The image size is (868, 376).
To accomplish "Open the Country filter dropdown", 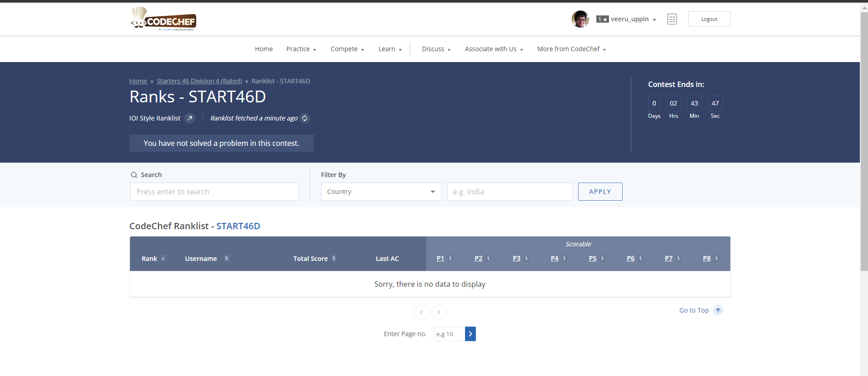I will 381,192.
